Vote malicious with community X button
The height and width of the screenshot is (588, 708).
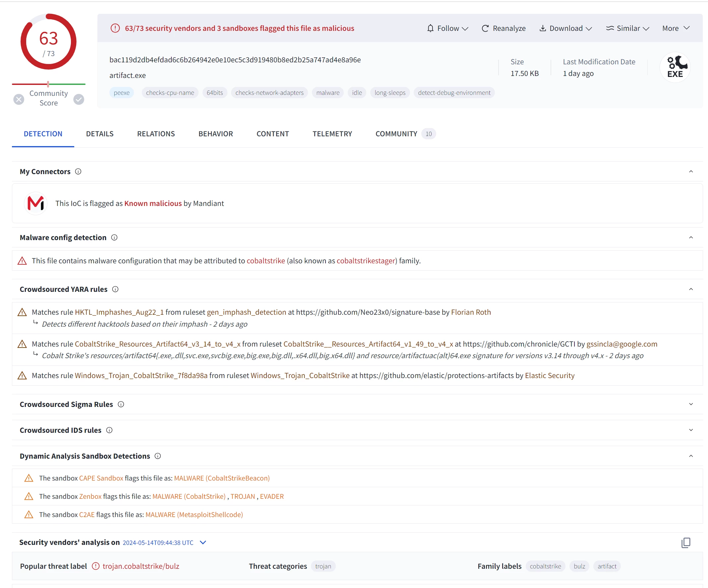click(19, 99)
